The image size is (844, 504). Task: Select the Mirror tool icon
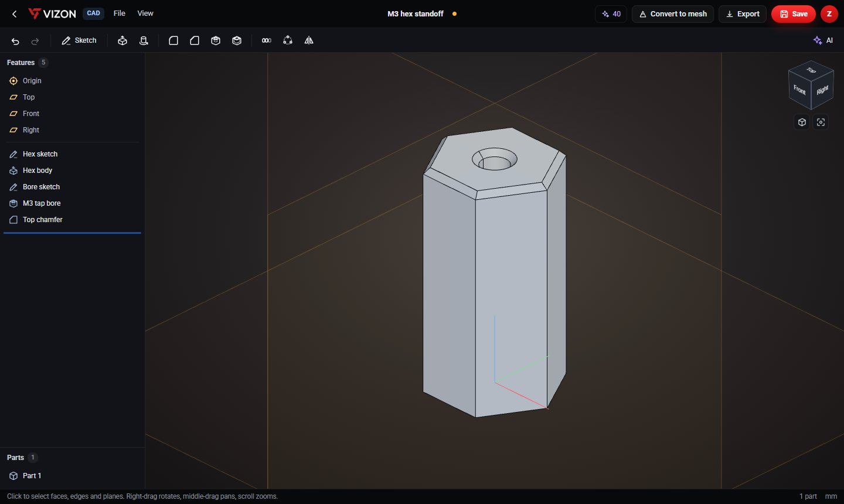309,40
